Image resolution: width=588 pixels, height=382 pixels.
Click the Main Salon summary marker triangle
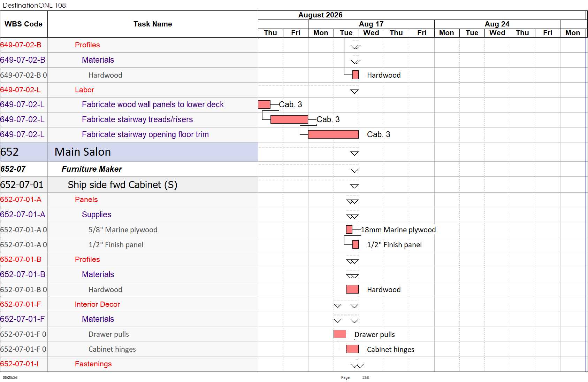[x=354, y=153]
